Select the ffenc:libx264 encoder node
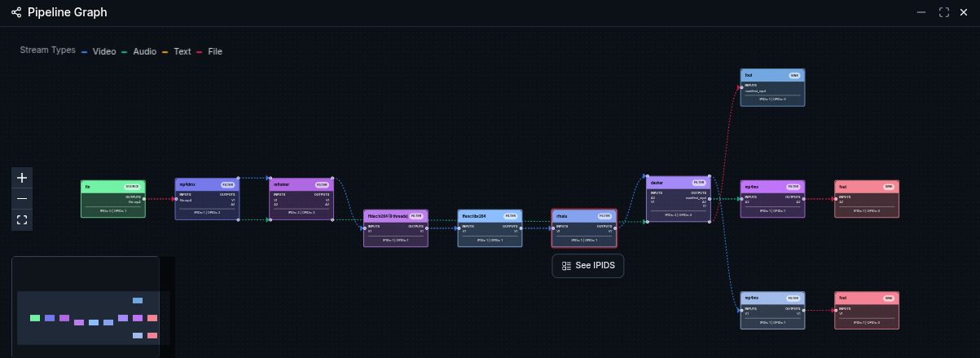980x358 pixels. click(x=490, y=228)
